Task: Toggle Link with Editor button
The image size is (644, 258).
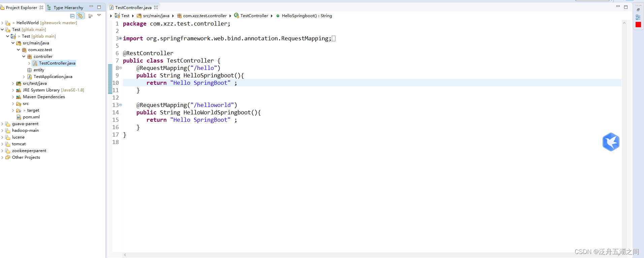Action: (80, 16)
